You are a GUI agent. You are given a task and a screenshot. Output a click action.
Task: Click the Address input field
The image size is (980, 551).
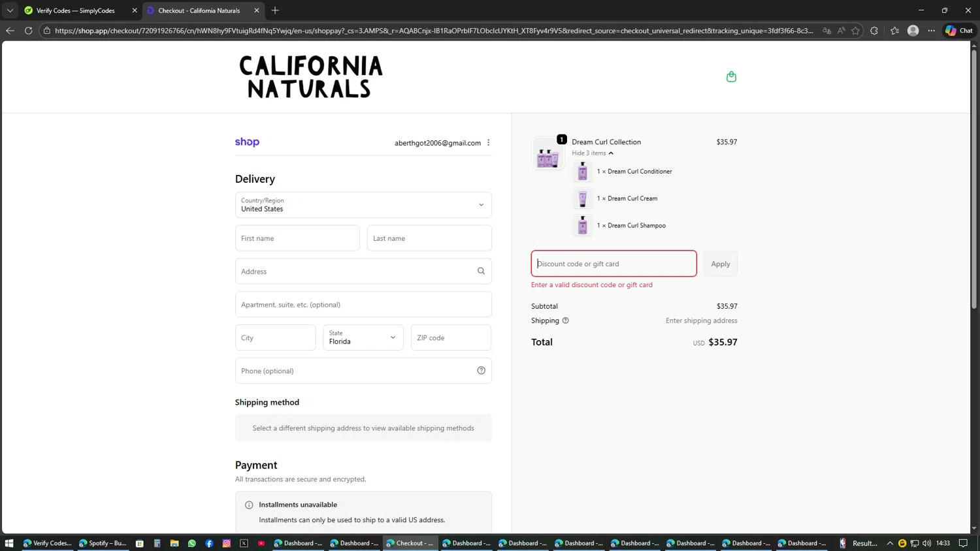(363, 271)
